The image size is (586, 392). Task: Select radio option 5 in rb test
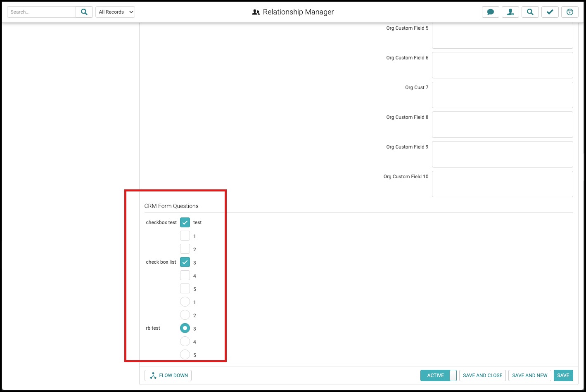tap(185, 354)
